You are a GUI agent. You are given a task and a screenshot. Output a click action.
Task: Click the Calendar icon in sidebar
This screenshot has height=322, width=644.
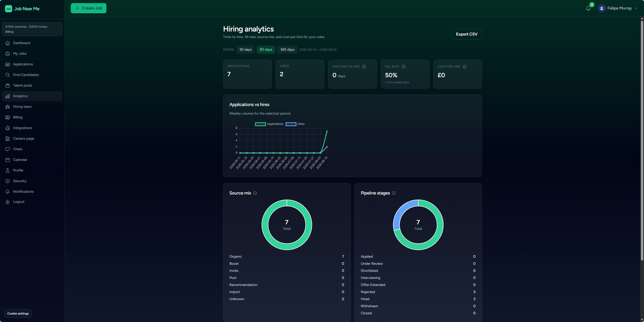click(8, 160)
